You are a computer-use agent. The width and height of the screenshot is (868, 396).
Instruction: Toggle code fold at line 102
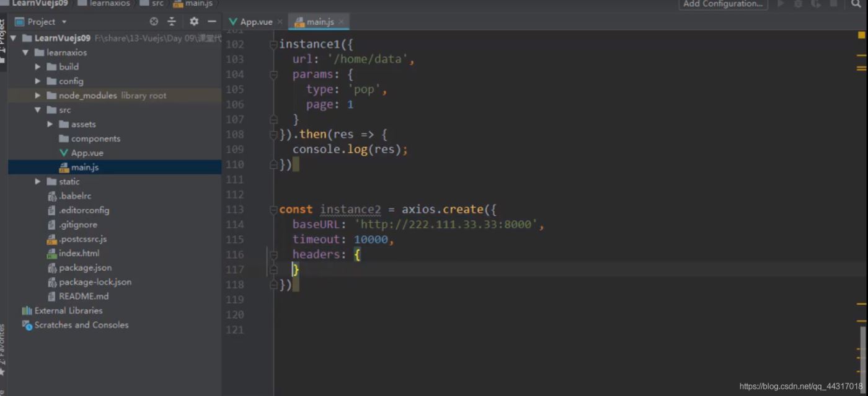[273, 45]
